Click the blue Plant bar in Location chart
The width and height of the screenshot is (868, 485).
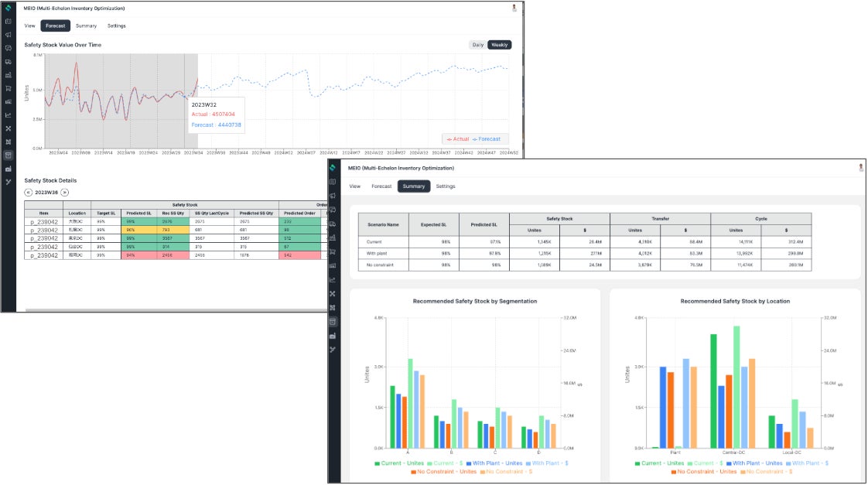[x=663, y=408]
